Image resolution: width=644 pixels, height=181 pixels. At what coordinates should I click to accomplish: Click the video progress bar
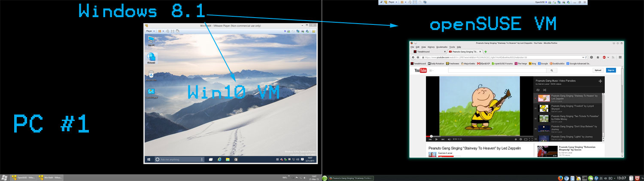[x=480, y=136]
